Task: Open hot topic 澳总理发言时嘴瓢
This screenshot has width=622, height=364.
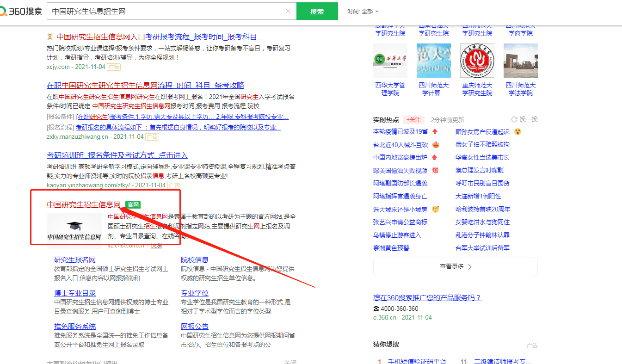Action: click(480, 171)
